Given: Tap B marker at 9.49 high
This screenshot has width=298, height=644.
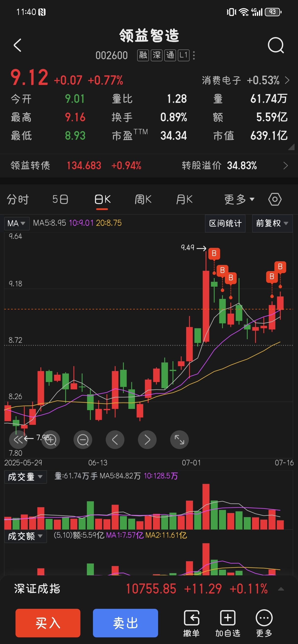Looking at the screenshot, I should pyautogui.click(x=214, y=254).
